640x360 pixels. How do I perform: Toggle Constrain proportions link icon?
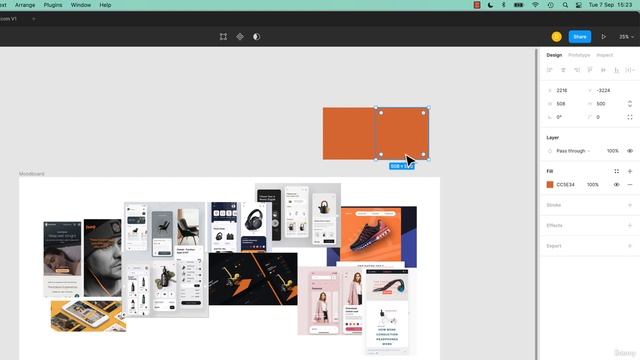(x=630, y=104)
